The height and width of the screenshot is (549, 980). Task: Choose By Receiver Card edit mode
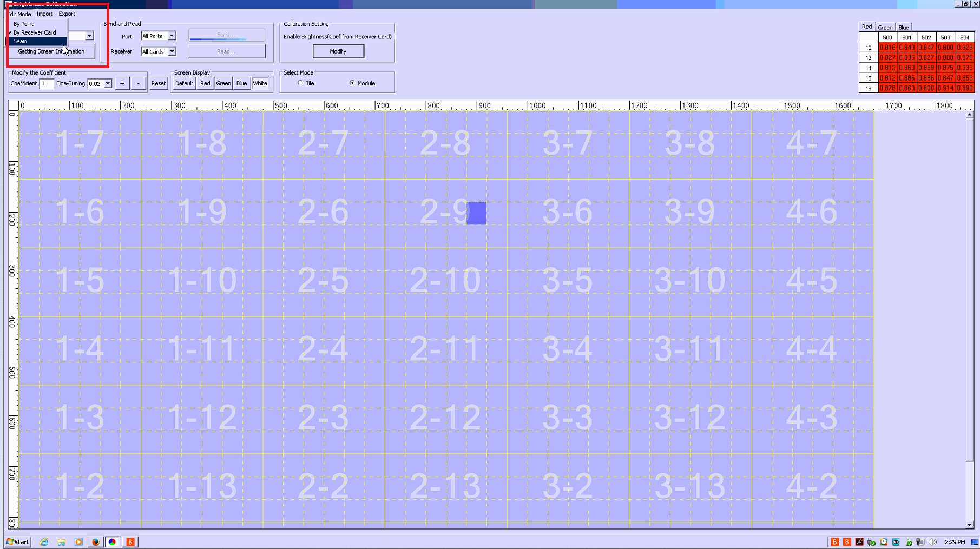click(35, 32)
